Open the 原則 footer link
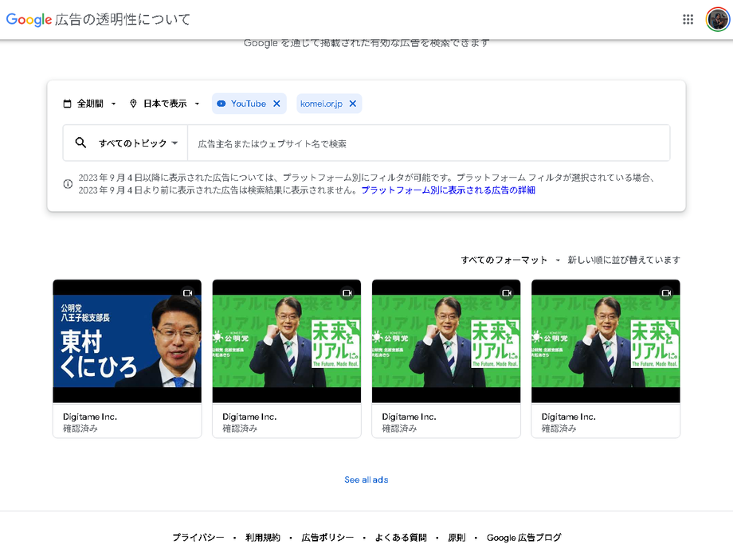Screen dimensions: 733x560 (x=457, y=538)
